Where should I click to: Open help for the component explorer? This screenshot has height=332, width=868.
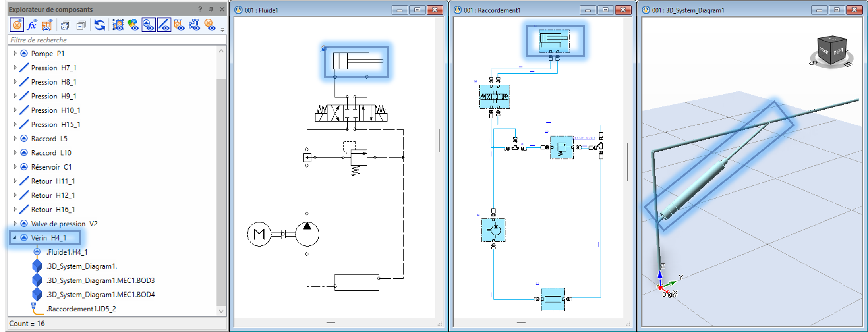point(200,9)
